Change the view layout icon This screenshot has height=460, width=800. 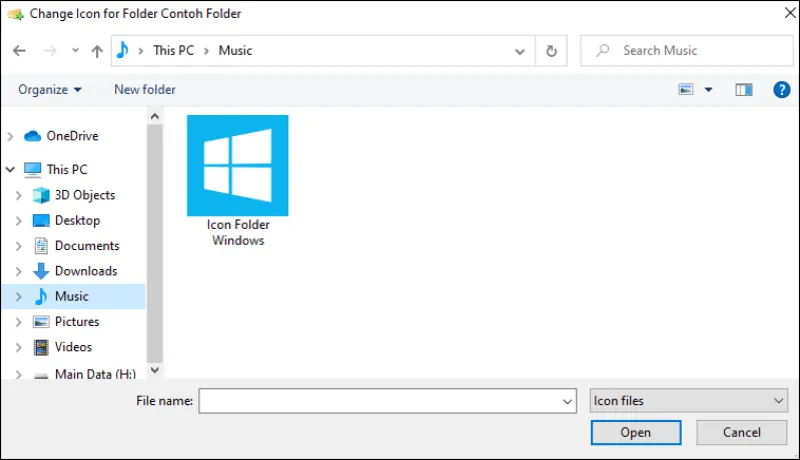click(686, 90)
